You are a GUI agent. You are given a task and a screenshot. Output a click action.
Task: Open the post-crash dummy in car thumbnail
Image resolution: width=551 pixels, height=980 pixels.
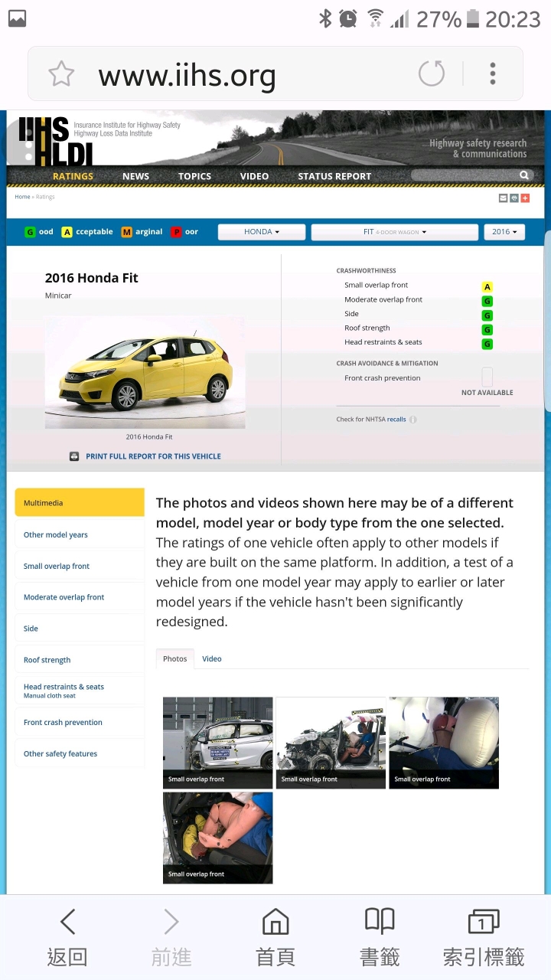point(331,743)
